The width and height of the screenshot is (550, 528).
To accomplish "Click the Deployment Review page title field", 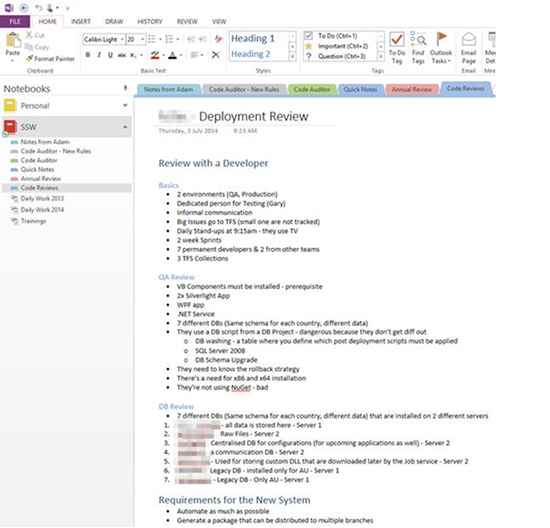I will coord(254,116).
